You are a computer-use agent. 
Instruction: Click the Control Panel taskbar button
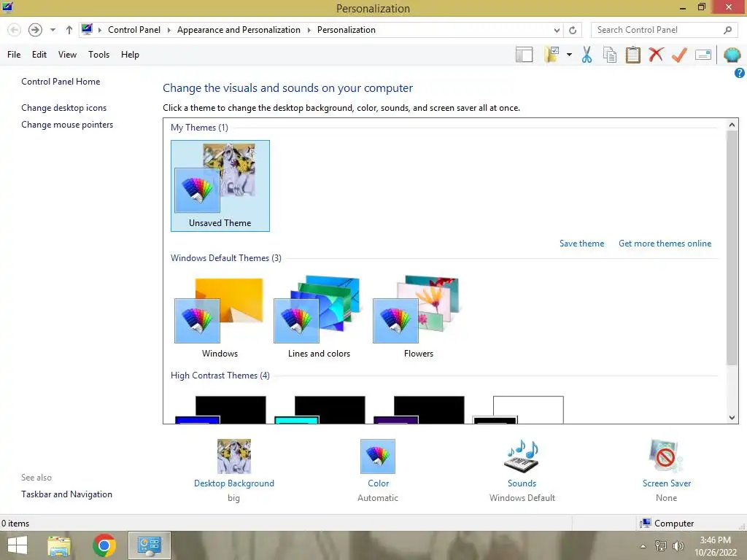coord(149,545)
